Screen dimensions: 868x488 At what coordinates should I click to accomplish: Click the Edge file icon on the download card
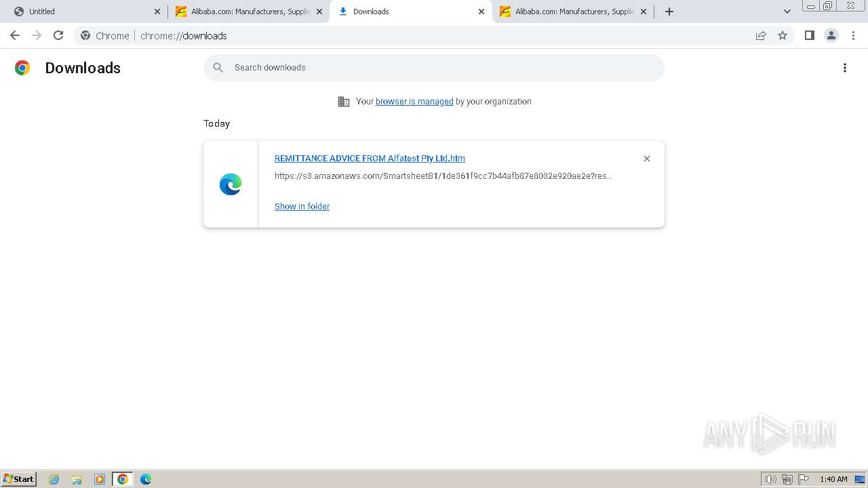231,184
